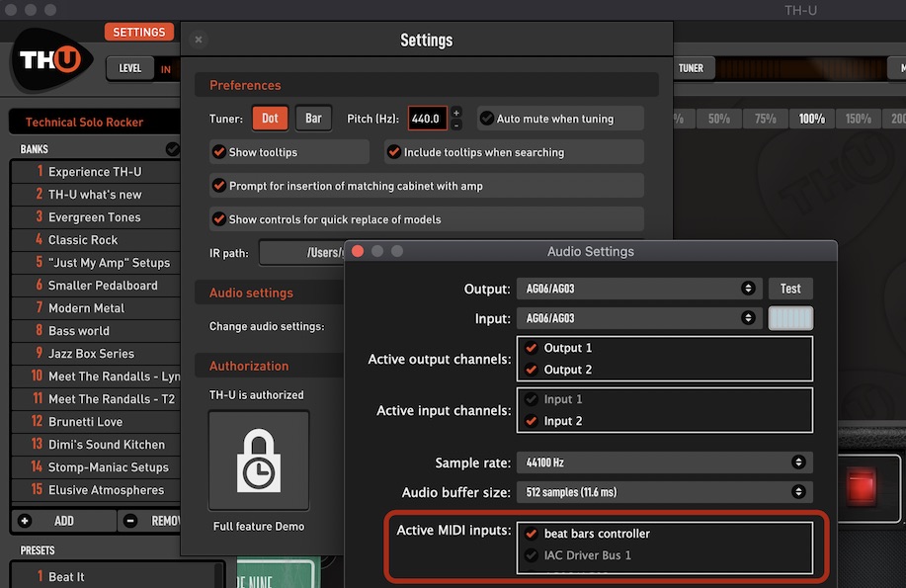906x588 pixels.
Task: Click the Full feature Demo label
Action: click(259, 526)
